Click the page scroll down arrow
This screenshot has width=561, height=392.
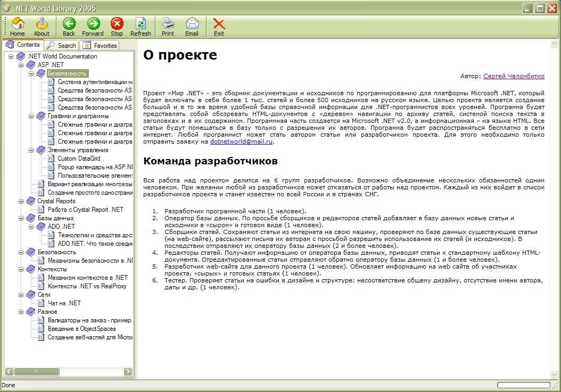pos(554,374)
